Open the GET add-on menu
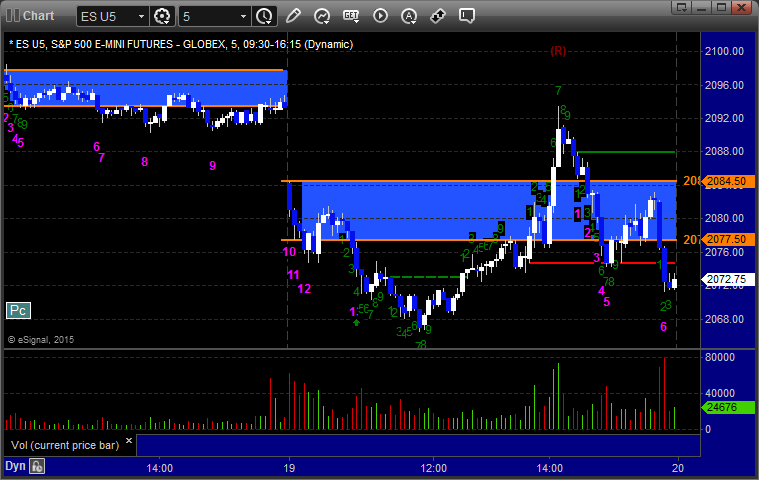 coord(351,16)
